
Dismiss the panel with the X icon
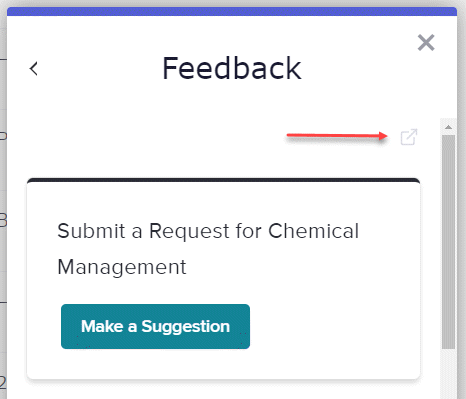click(426, 43)
